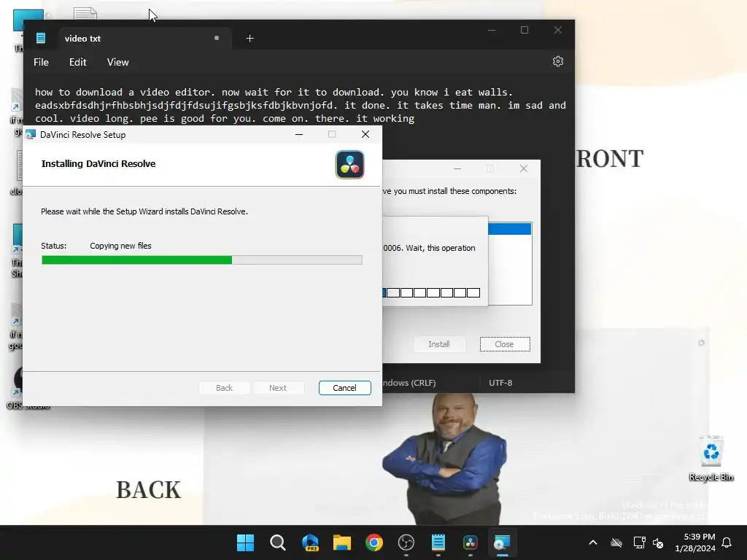
Task: Show hidden tray icons chevron
Action: point(593,542)
